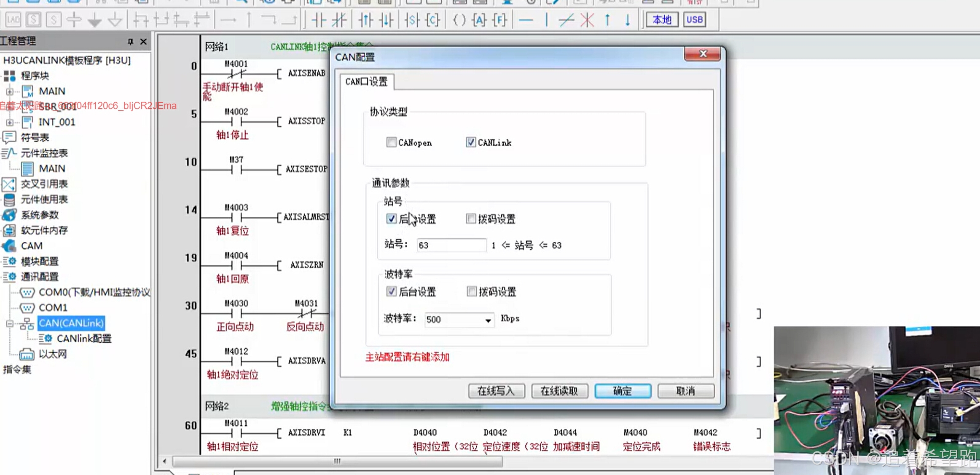
Task: Collapse the CAN(CANLink) tree node
Action: coord(10,323)
